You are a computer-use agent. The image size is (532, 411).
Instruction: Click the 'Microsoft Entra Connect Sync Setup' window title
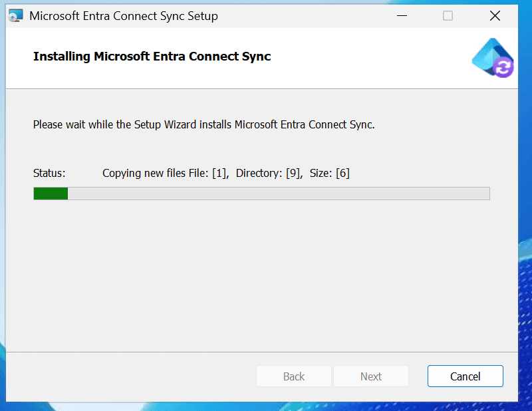124,16
